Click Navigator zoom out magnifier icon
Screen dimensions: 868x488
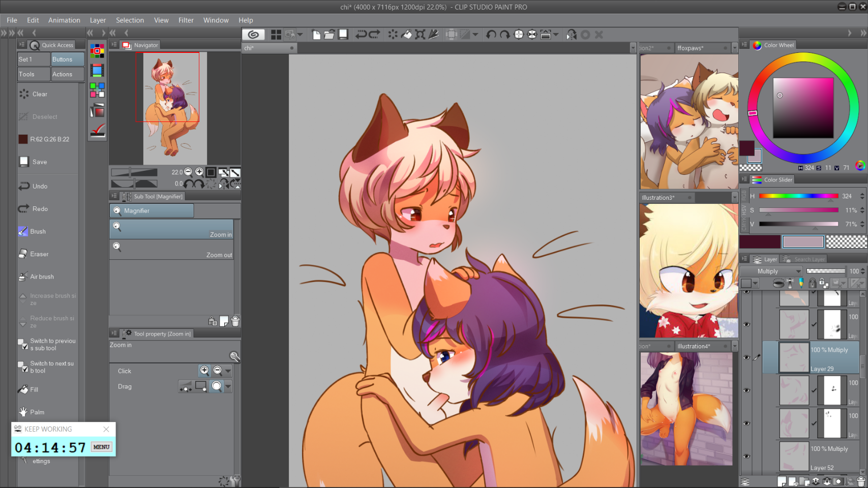(188, 172)
